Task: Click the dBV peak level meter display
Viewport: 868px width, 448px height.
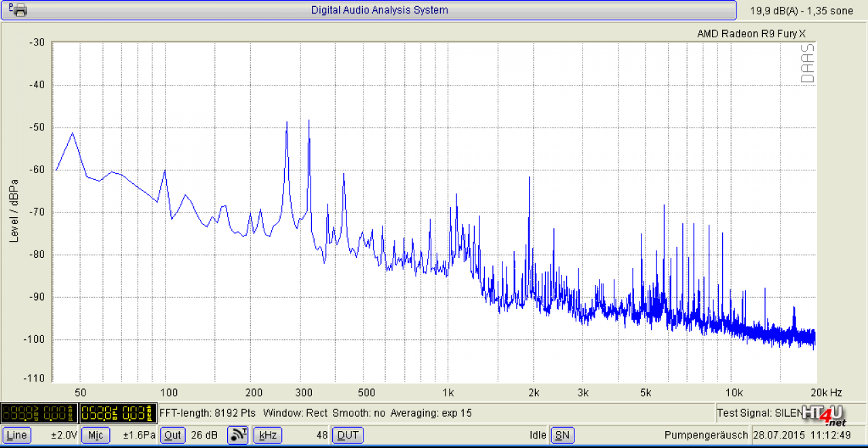Action: [39, 413]
